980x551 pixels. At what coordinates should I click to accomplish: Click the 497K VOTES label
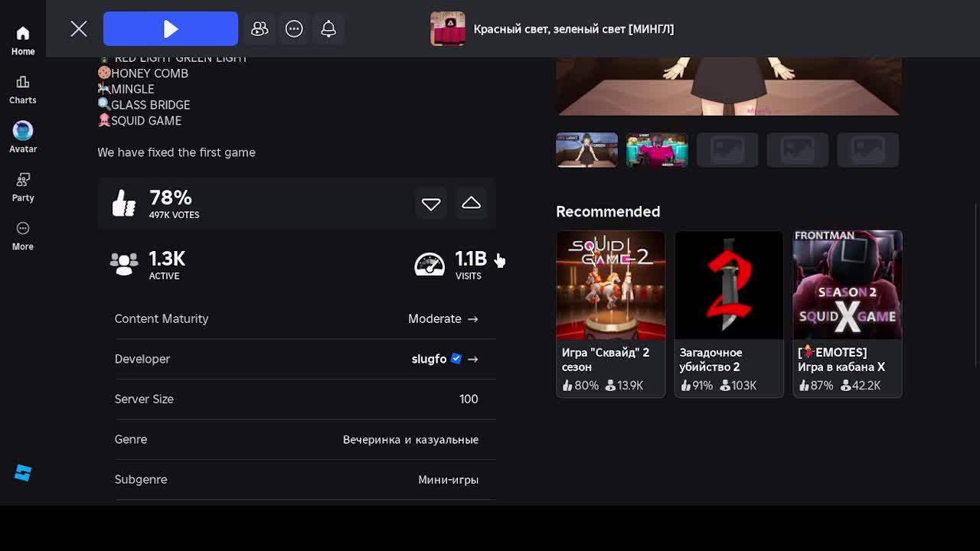[x=174, y=215]
